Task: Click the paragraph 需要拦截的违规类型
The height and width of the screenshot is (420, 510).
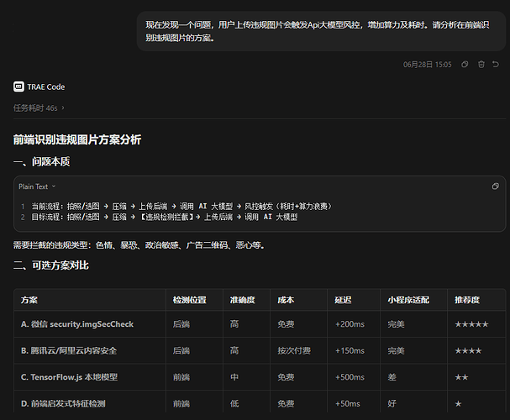Action: (x=139, y=245)
